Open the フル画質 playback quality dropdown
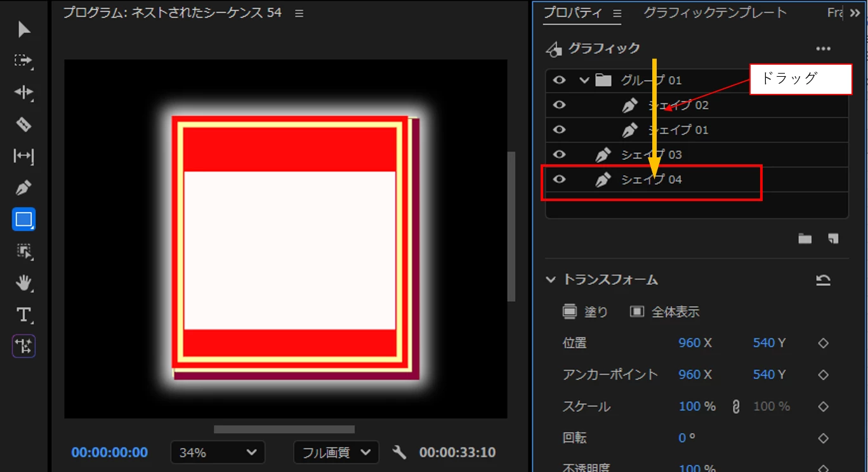 click(x=336, y=452)
